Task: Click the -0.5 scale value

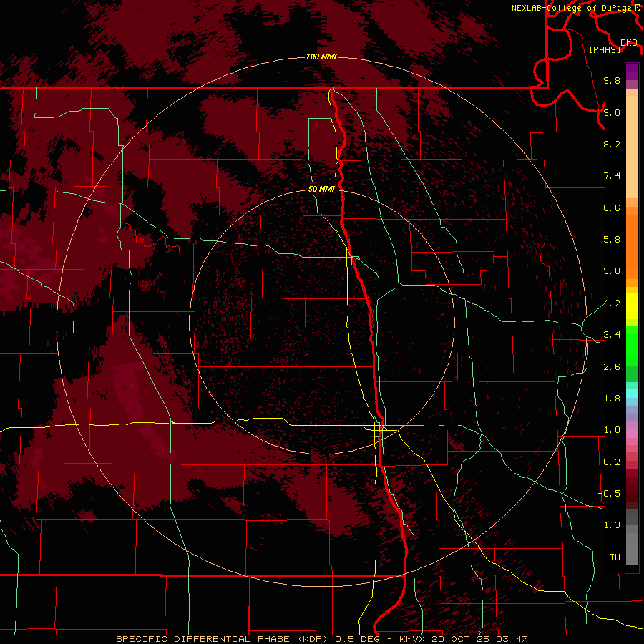Action: (609, 494)
